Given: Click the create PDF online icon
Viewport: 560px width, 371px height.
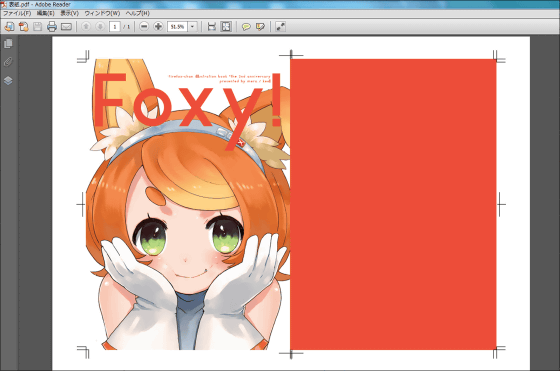Looking at the screenshot, I should click(x=24, y=26).
